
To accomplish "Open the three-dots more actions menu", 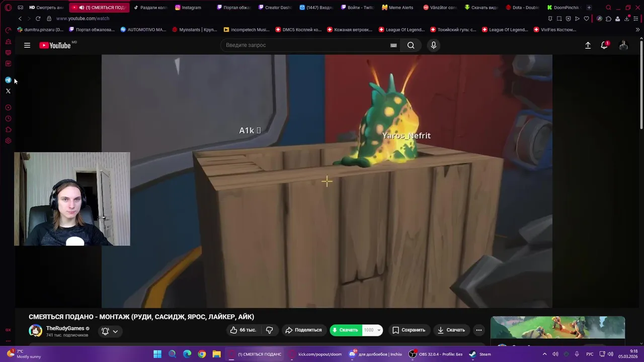I will pyautogui.click(x=479, y=330).
